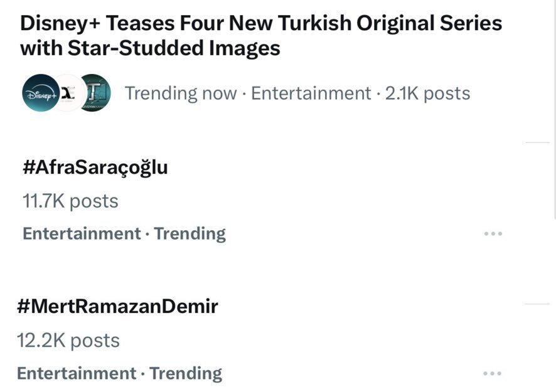Open the #AfraSaraçoğlu hashtag
Viewport: 556px width, 392px height.
pos(95,167)
